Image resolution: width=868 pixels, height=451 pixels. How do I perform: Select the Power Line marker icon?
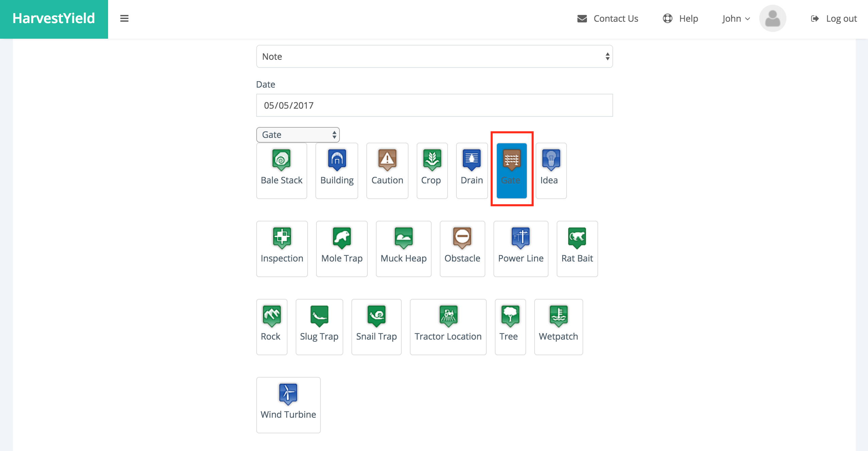point(520,249)
